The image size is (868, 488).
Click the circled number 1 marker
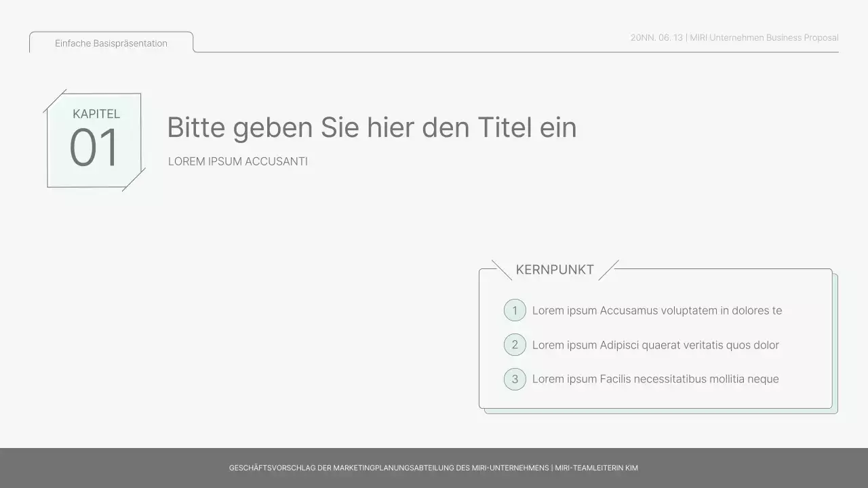(515, 310)
